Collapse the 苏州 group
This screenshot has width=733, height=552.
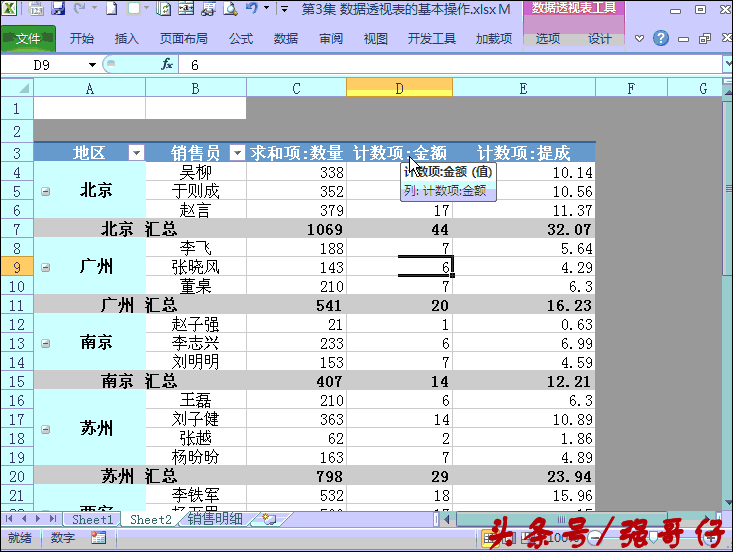pyautogui.click(x=45, y=429)
